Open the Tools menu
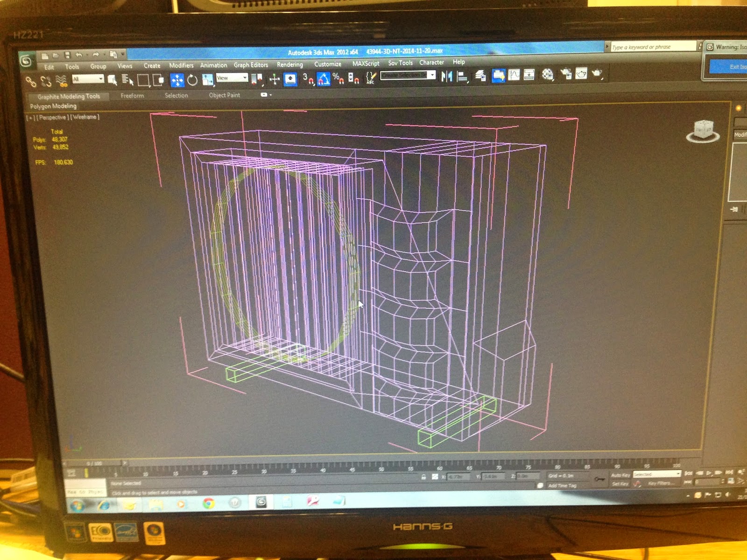The image size is (747, 560). click(72, 67)
